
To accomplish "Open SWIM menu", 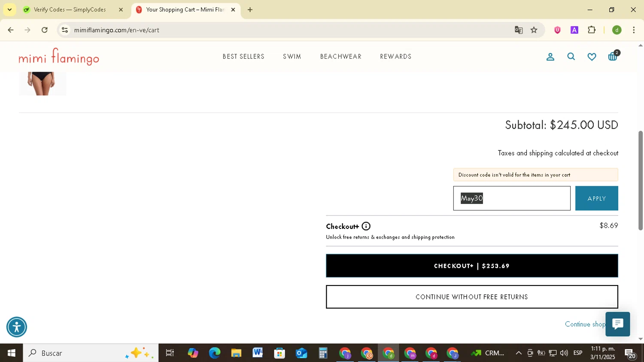I will 292,57.
